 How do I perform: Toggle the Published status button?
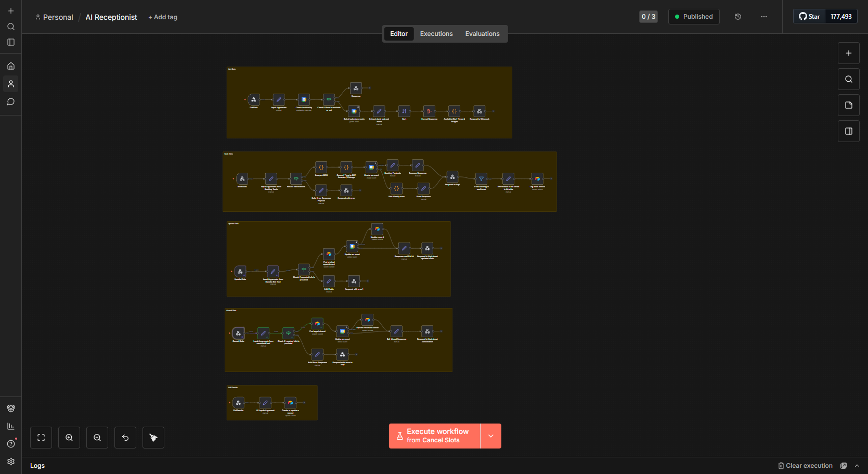click(x=694, y=17)
